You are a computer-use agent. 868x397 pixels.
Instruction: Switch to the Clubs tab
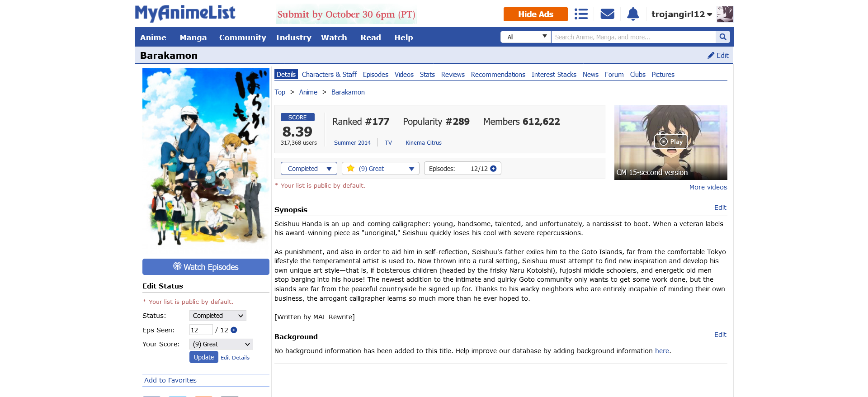(637, 75)
